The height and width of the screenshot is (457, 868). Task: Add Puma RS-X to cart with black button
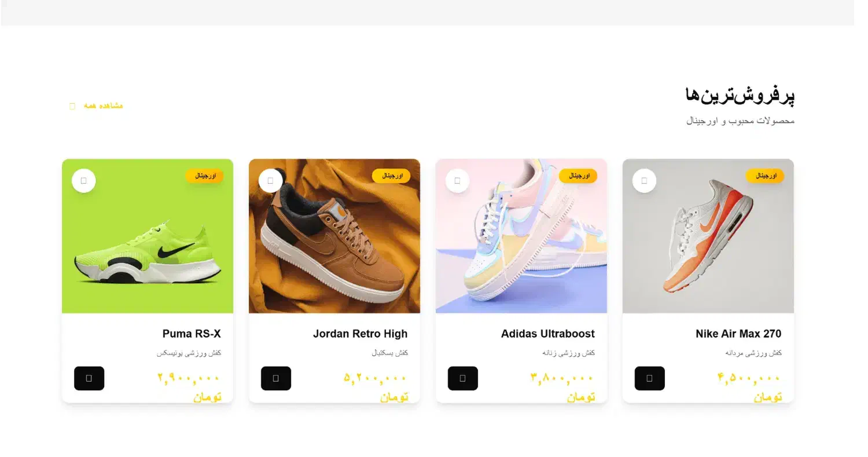pos(89,378)
